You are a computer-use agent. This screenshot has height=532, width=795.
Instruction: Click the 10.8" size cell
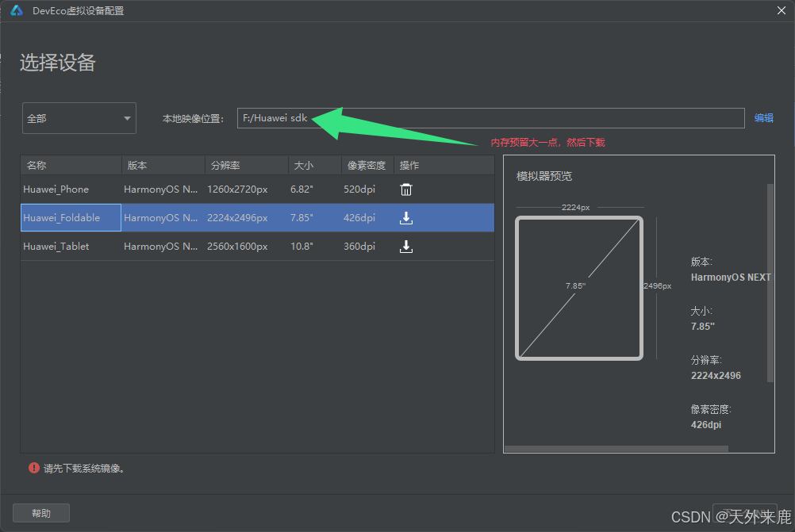301,247
